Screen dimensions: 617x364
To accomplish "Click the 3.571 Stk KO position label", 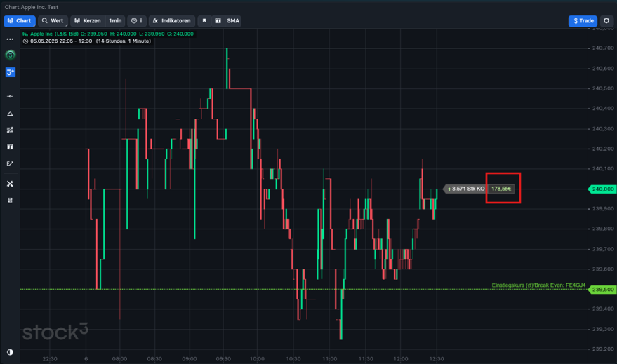I will coord(465,189).
